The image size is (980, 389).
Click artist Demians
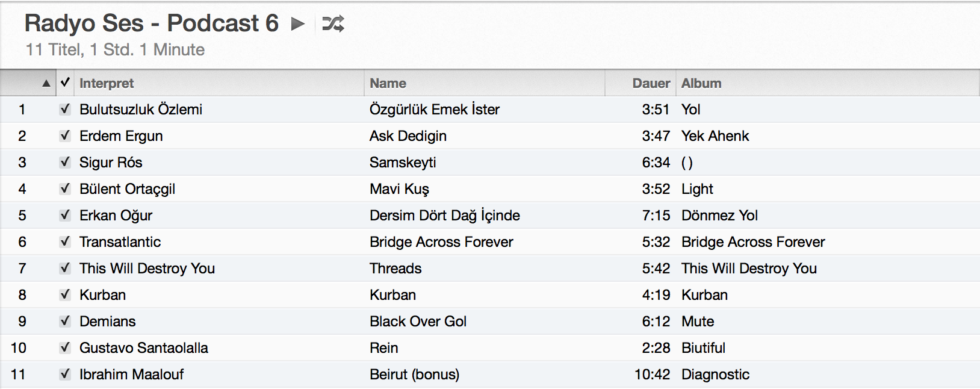[x=107, y=322]
